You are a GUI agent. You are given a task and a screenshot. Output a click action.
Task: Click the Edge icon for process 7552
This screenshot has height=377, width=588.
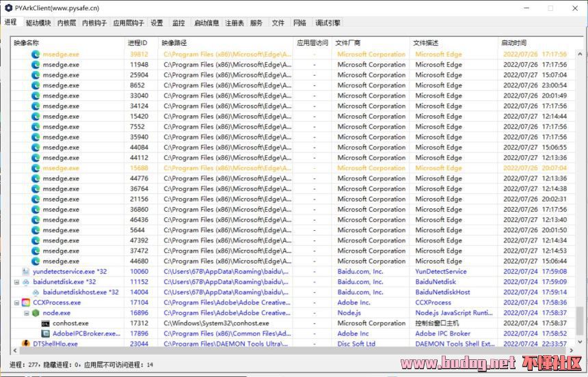36,126
